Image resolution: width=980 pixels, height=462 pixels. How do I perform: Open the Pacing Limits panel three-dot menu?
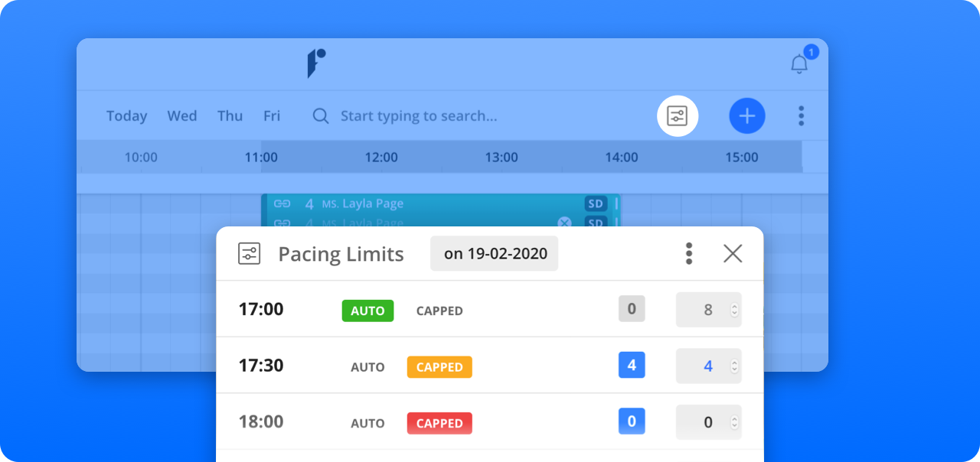689,253
